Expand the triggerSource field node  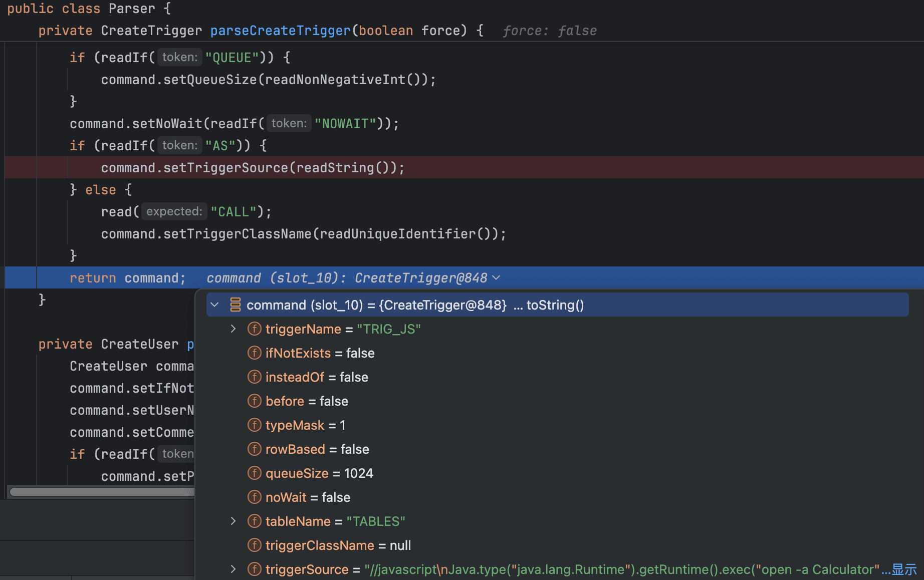(233, 569)
